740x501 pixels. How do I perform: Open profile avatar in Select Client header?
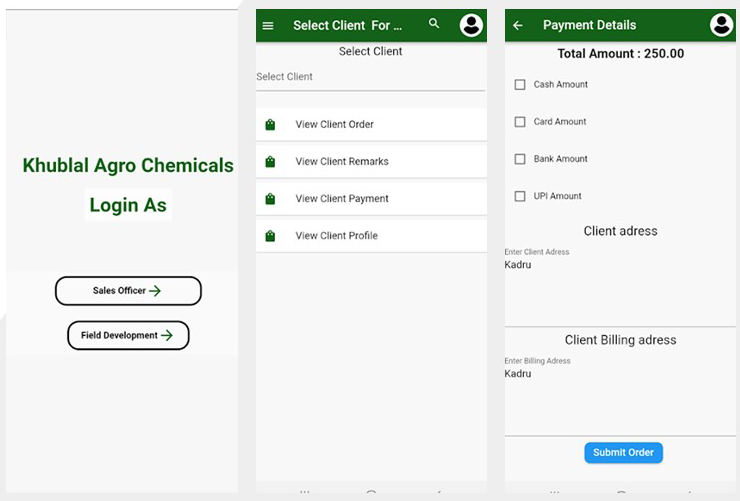point(471,25)
